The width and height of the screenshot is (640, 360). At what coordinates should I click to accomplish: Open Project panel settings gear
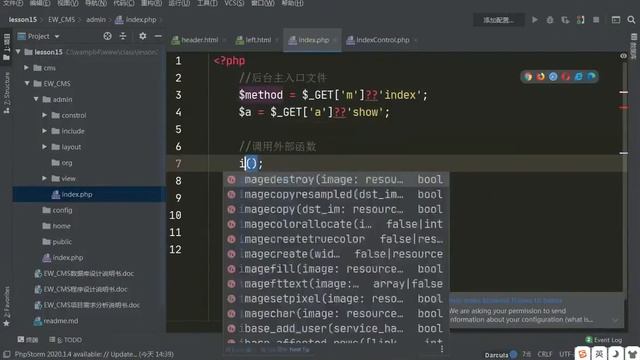(142, 36)
